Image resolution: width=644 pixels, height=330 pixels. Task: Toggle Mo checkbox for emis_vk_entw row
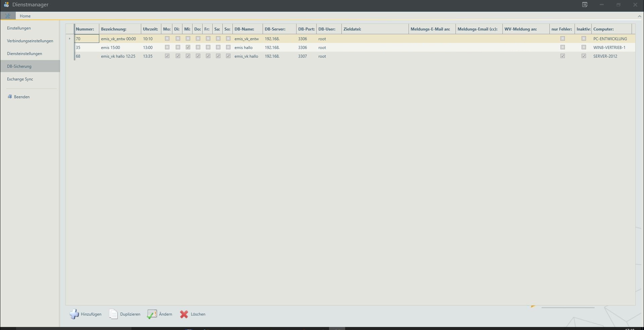(x=167, y=39)
